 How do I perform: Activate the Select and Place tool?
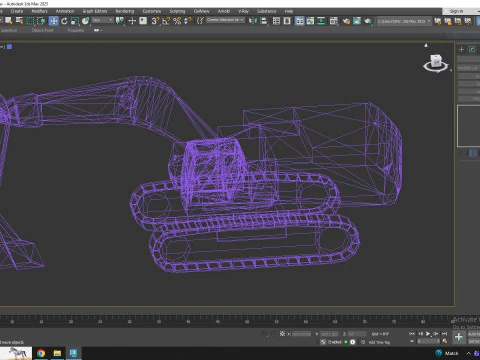pos(86,21)
